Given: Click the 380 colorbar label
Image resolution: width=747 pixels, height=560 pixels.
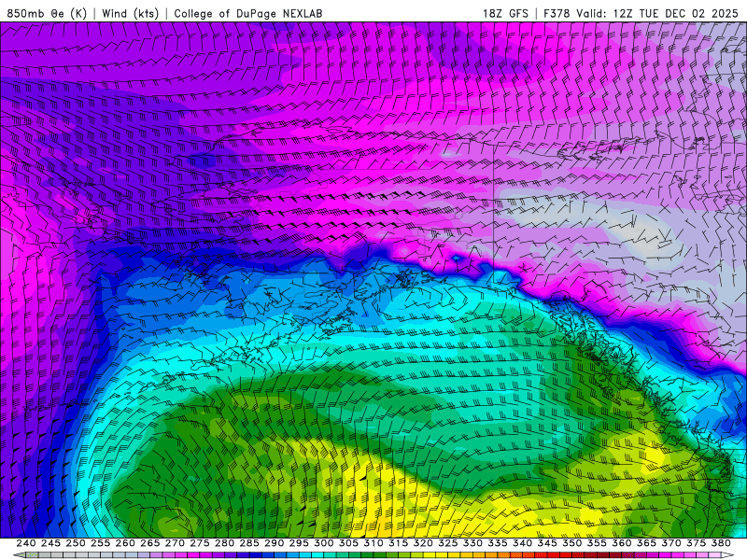Looking at the screenshot, I should 721,543.
